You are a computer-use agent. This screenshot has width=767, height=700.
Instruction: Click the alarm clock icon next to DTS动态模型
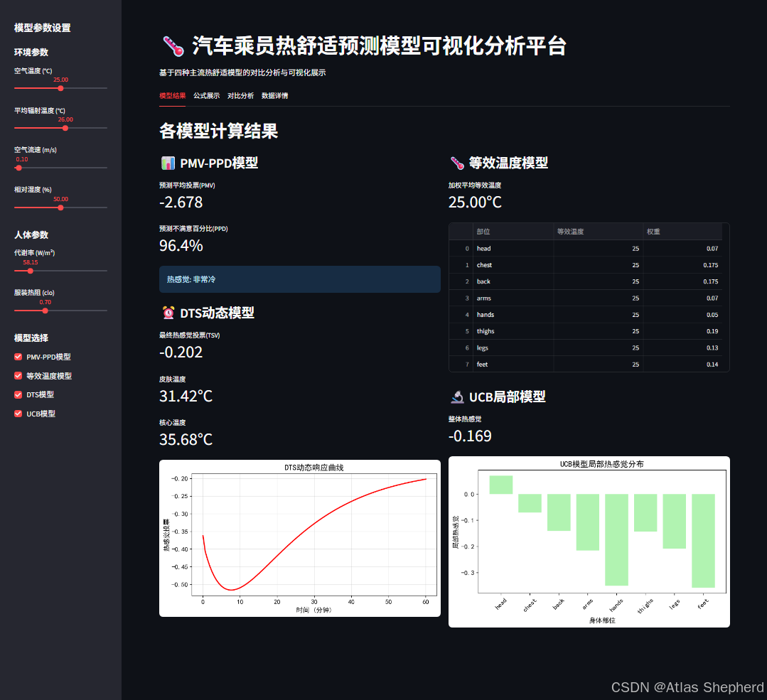point(168,313)
